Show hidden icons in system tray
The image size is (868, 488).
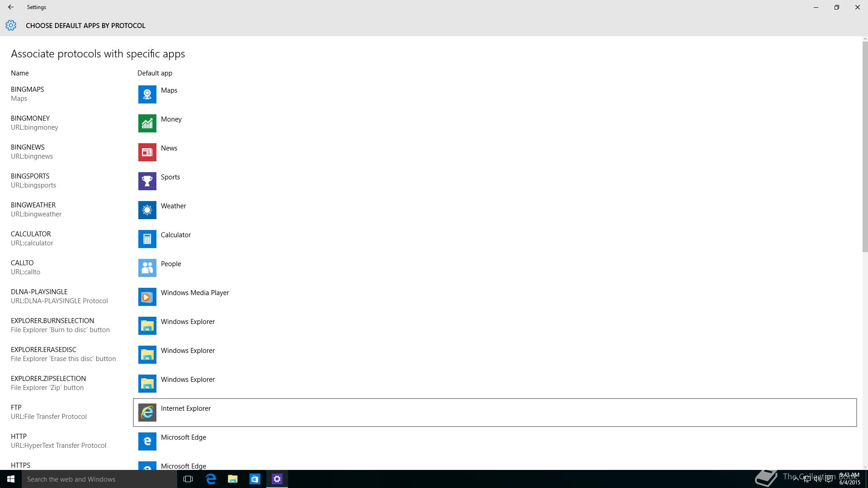[796, 479]
